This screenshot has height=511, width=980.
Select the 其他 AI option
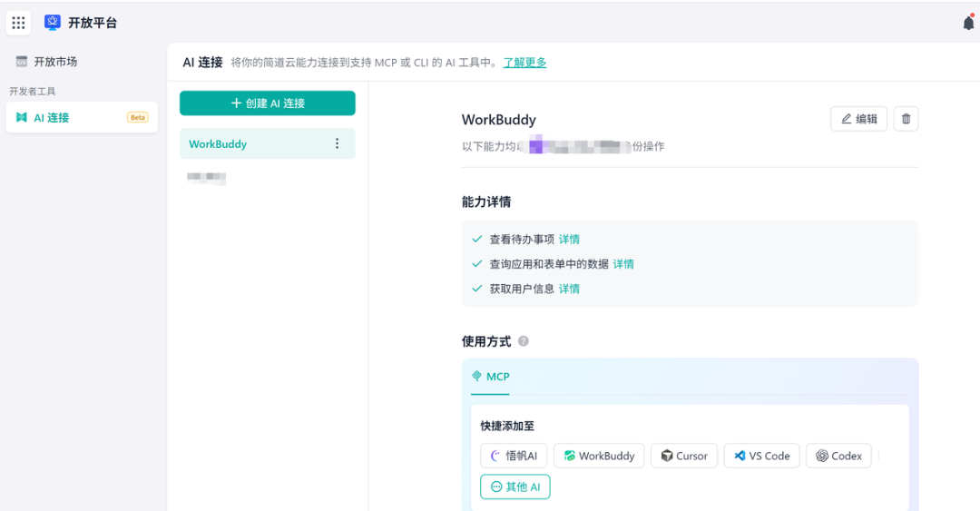(x=515, y=486)
